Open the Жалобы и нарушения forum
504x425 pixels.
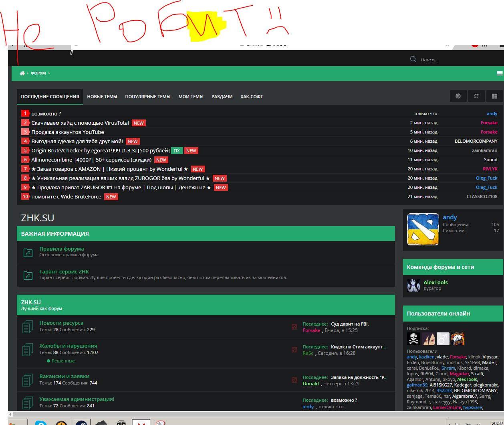pos(68,346)
